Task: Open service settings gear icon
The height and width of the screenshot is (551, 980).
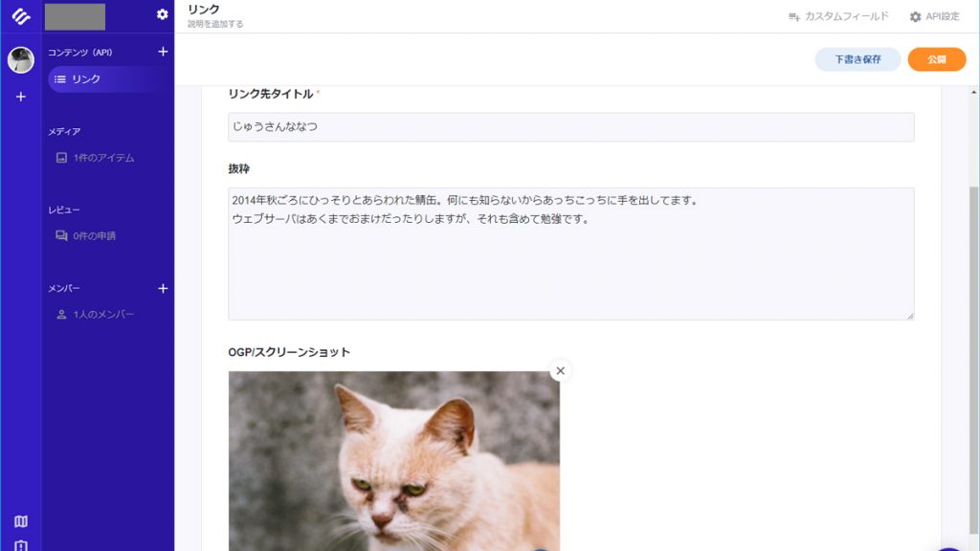Action: (x=162, y=14)
